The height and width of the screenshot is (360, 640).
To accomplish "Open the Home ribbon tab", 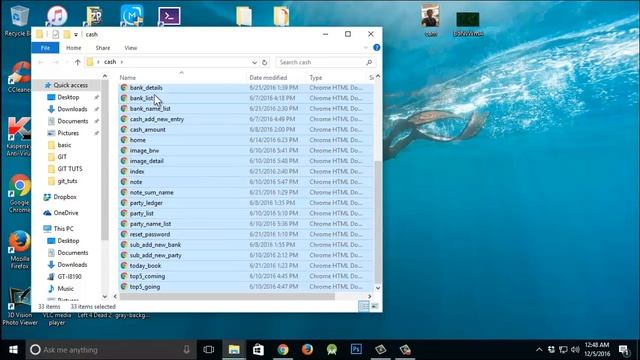I will (73, 48).
